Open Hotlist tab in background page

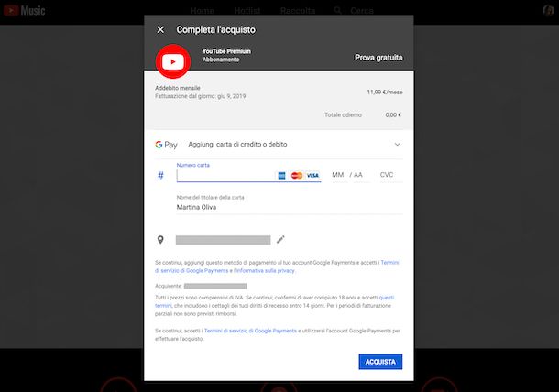click(247, 11)
